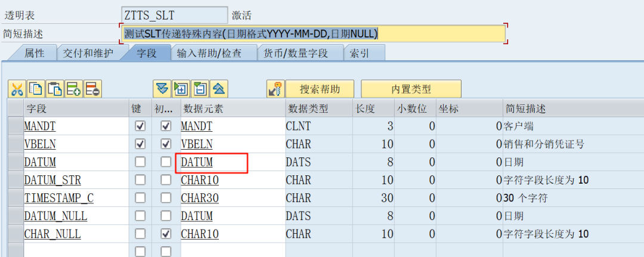
Task: Check the key checkbox for CHAR_NULL
Action: point(140,234)
